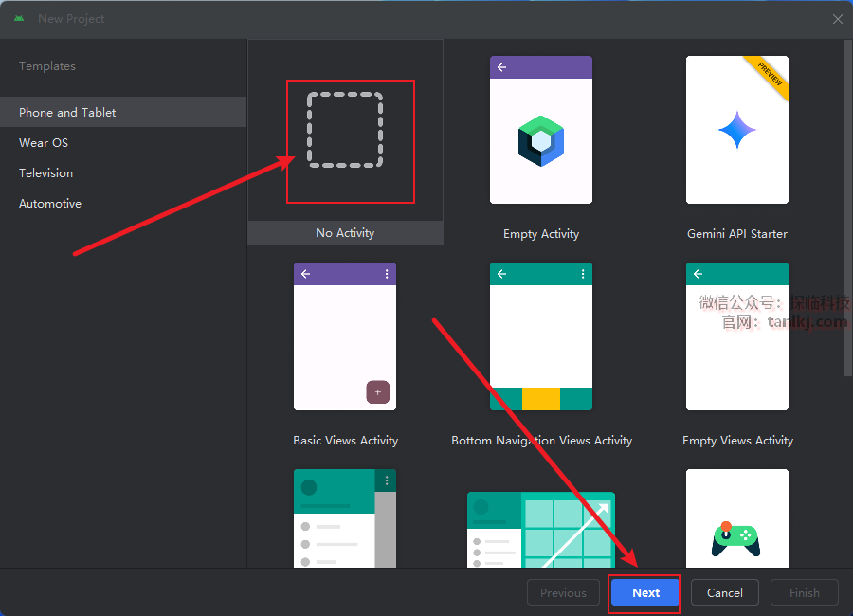Show Television templates
The image size is (853, 616).
tap(45, 172)
